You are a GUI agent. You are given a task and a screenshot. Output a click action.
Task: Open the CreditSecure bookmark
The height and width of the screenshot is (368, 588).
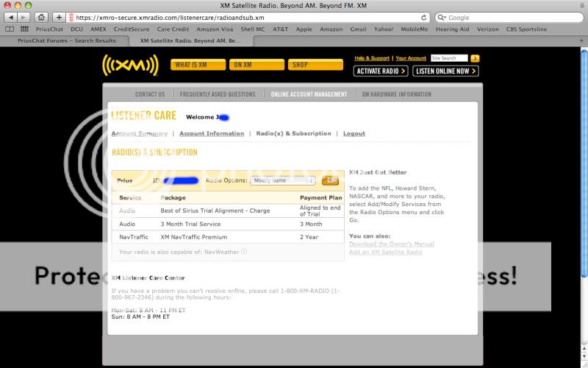click(132, 29)
